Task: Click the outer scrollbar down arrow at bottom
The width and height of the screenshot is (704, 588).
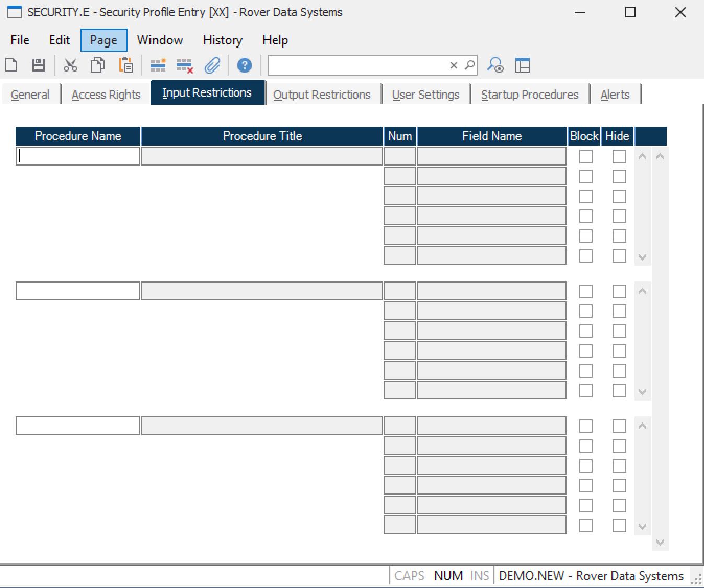Action: [x=660, y=543]
